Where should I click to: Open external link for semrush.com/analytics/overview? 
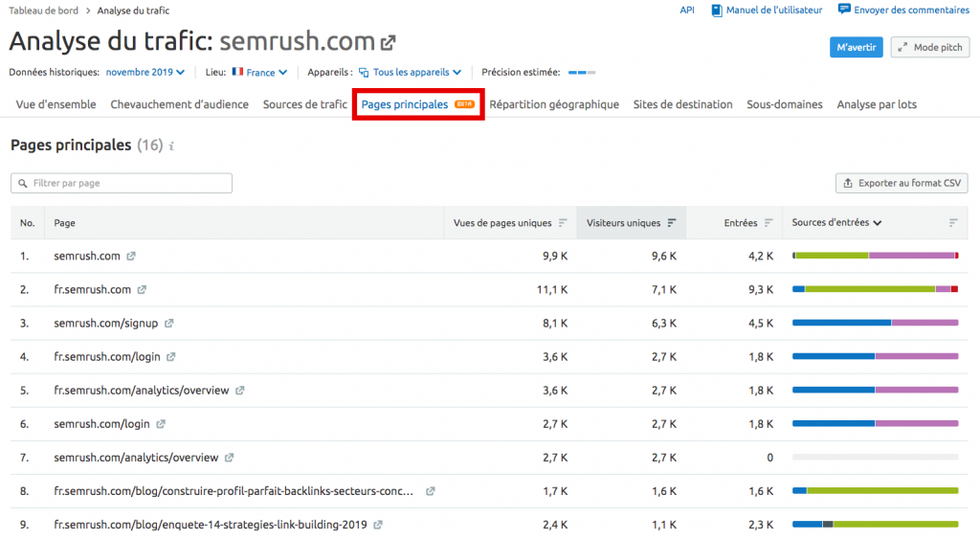point(230,458)
